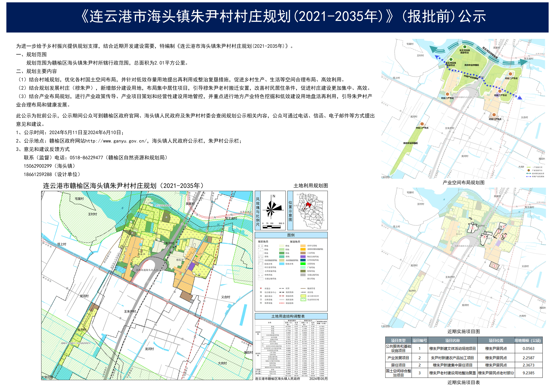555x392 pixels.
Task: Select the 公用设施用地 dark teal swatch
Action: click(x=303, y=260)
